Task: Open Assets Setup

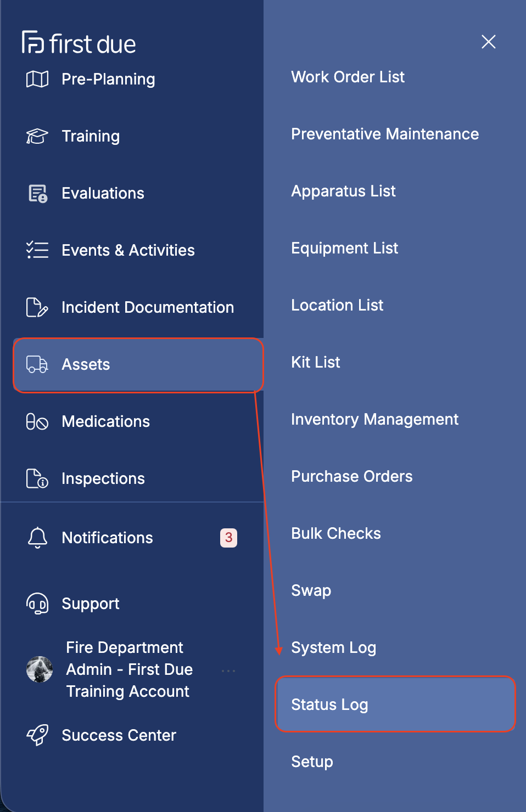Action: (312, 762)
